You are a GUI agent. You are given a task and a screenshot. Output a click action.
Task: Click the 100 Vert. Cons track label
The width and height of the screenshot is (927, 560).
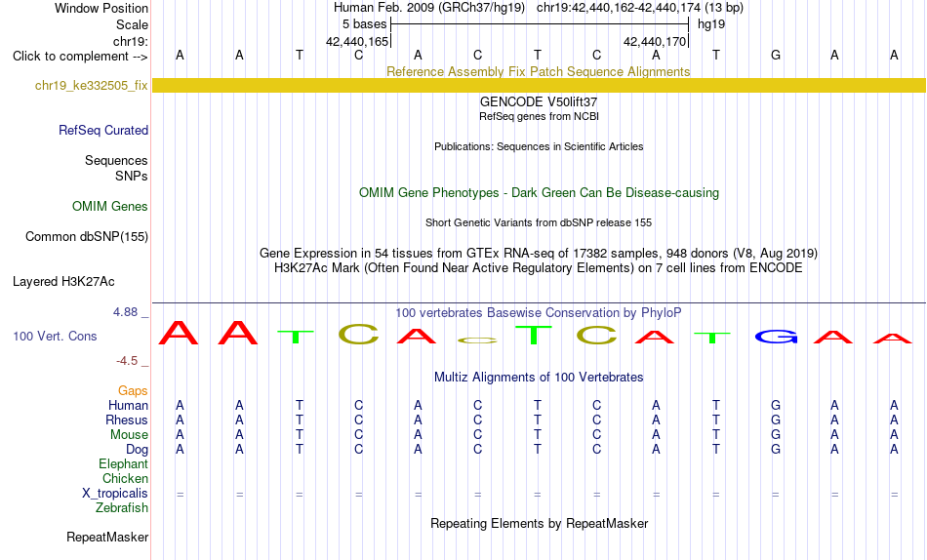(x=55, y=336)
